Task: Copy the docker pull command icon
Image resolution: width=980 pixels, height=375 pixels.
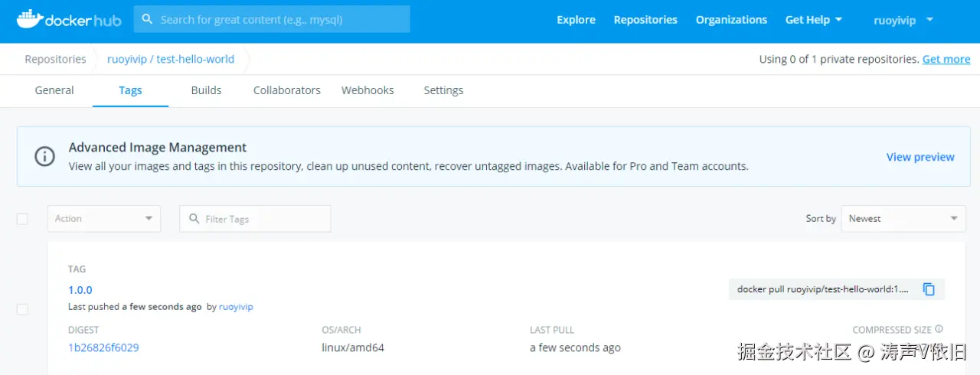Action: 929,289
